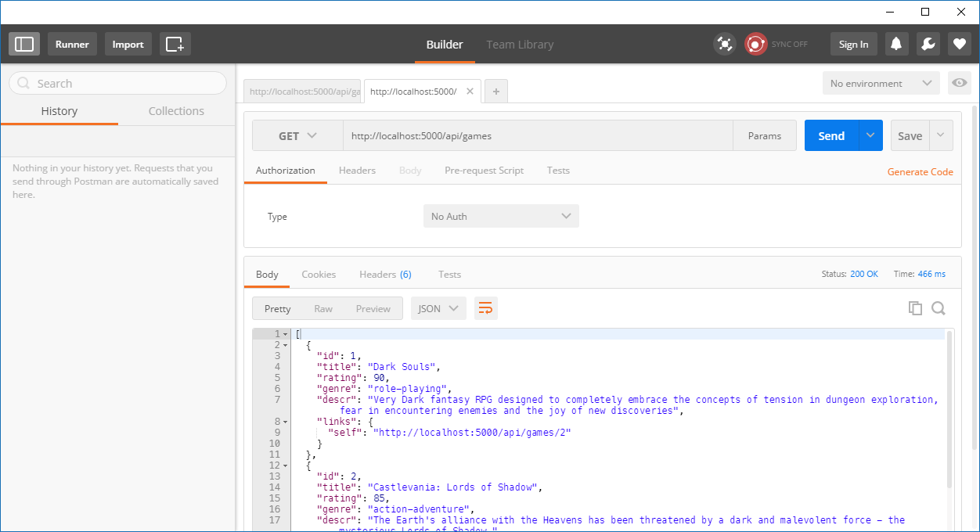Close the active localhost:5000 tab
Image resolution: width=980 pixels, height=532 pixels.
(x=470, y=91)
